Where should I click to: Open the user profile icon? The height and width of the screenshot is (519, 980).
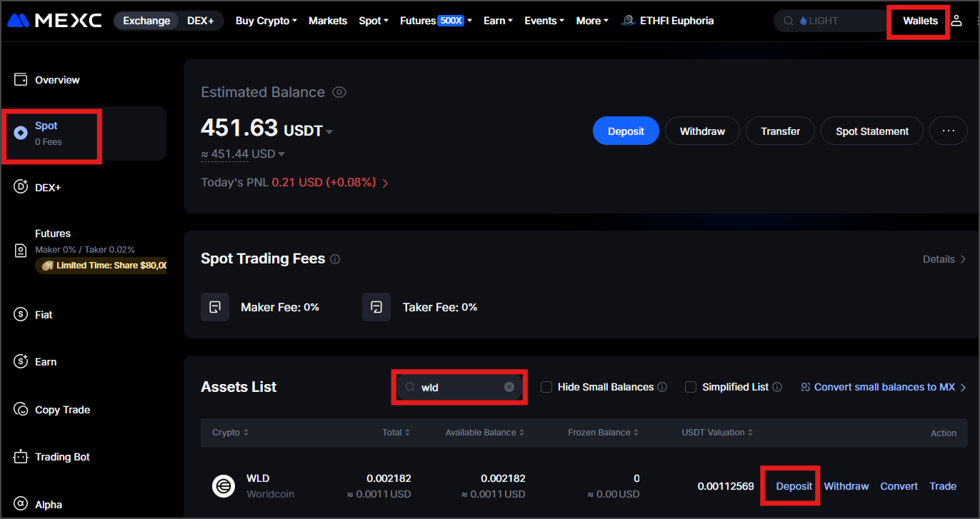tap(956, 21)
